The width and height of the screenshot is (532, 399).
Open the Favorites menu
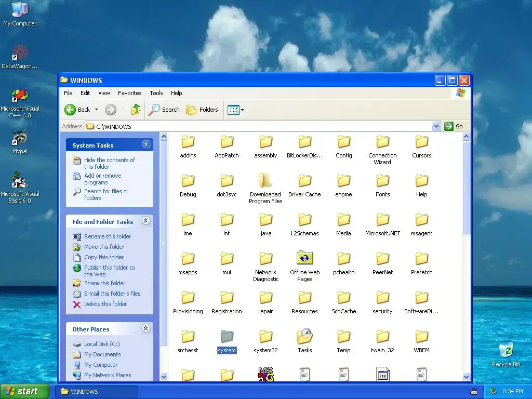(129, 93)
